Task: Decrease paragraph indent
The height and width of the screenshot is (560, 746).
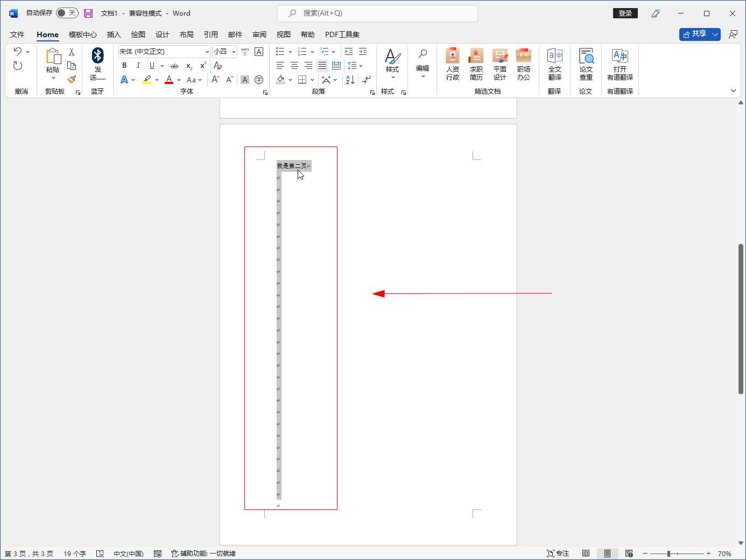Action: 349,52
